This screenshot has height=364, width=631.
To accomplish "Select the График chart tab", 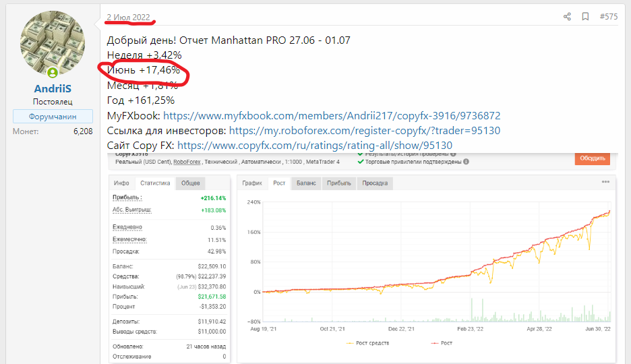I will click(252, 183).
